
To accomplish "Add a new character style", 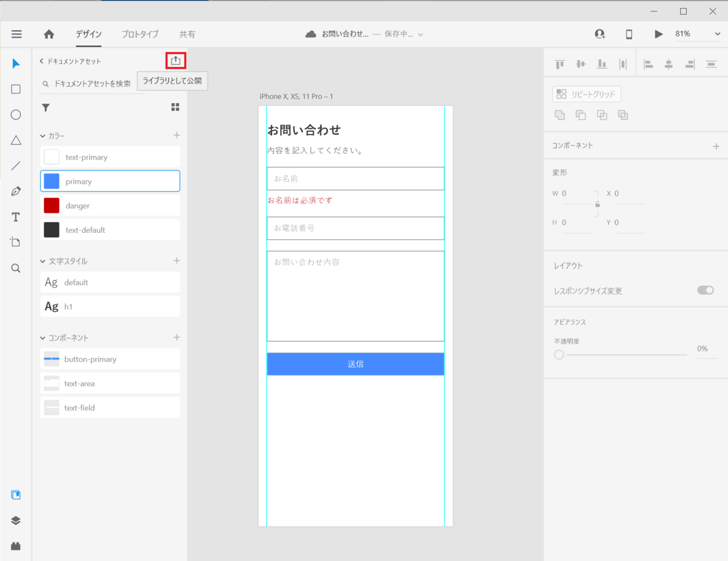I will [177, 261].
